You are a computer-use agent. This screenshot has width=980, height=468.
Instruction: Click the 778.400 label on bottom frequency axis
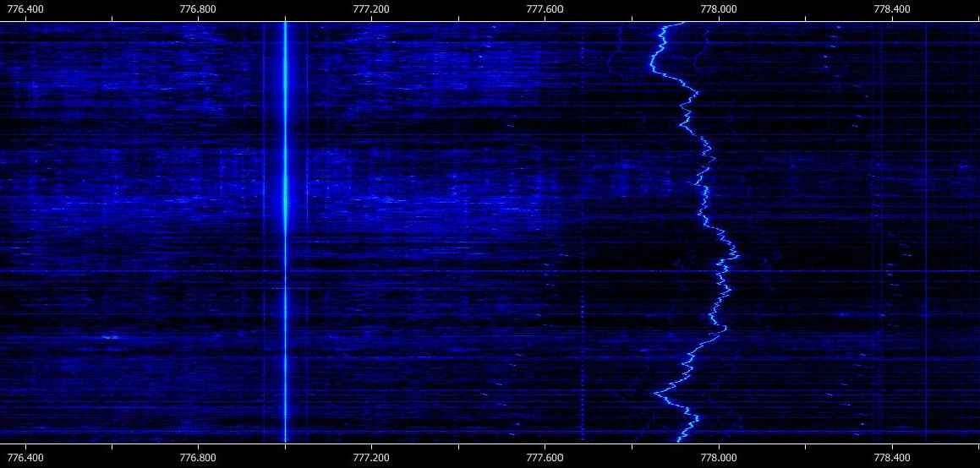click(892, 458)
